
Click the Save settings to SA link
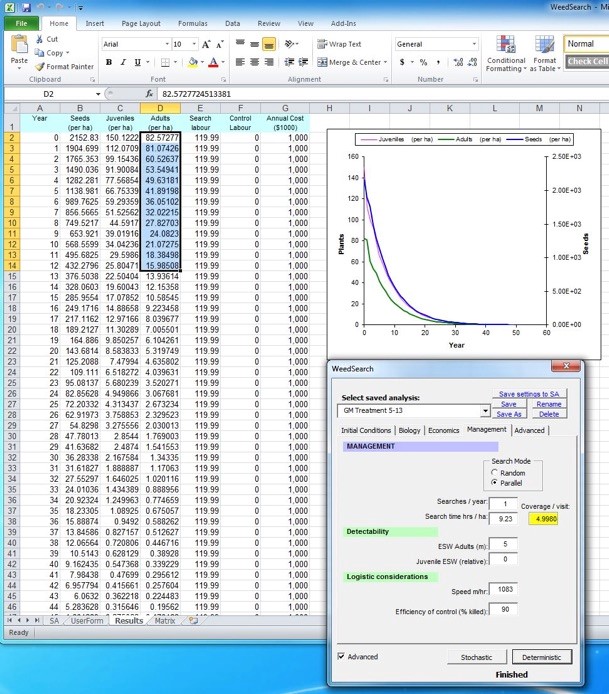[529, 394]
